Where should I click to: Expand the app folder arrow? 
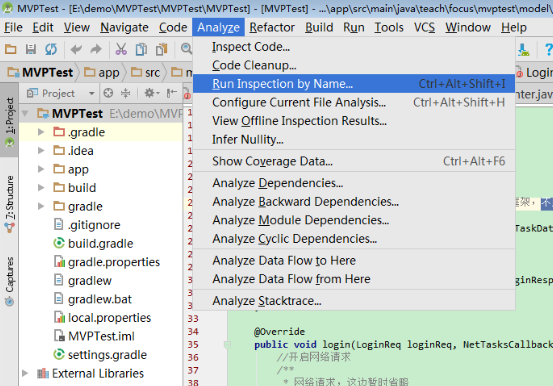41,169
